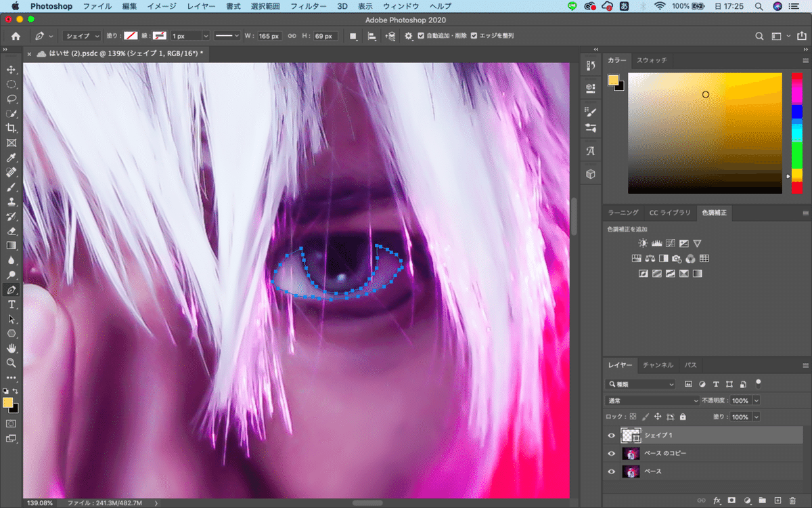Select the Path Selection arrow tool
Screen dimensions: 812x508
coord(11,319)
